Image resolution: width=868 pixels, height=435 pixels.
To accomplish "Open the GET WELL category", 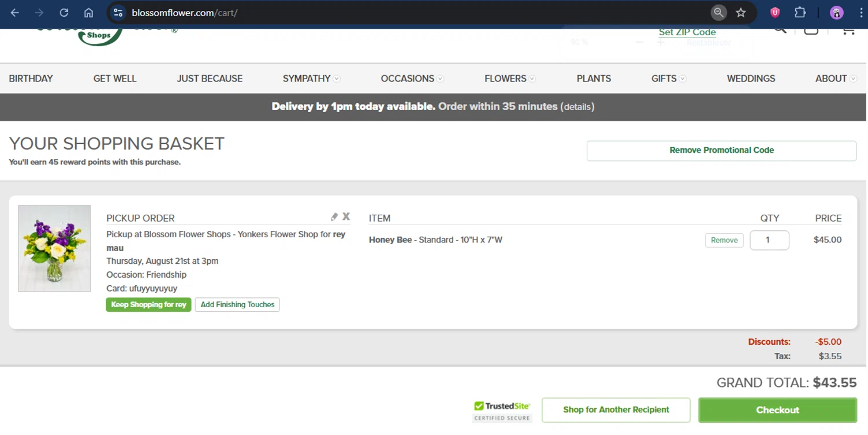I will (x=115, y=78).
